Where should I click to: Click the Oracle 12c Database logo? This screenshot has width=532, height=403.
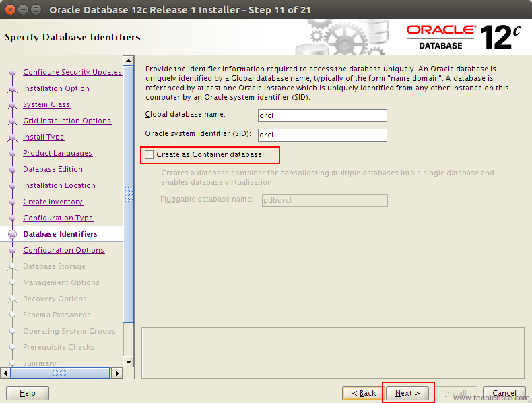[x=464, y=36]
